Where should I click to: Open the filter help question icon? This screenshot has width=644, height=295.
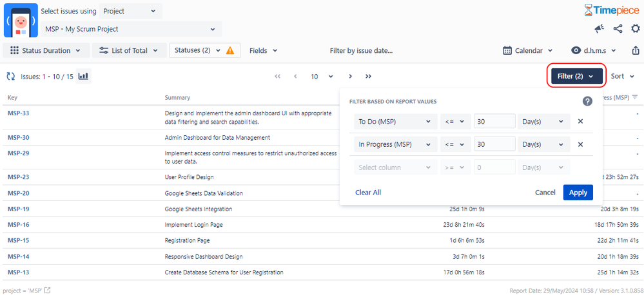pyautogui.click(x=588, y=101)
